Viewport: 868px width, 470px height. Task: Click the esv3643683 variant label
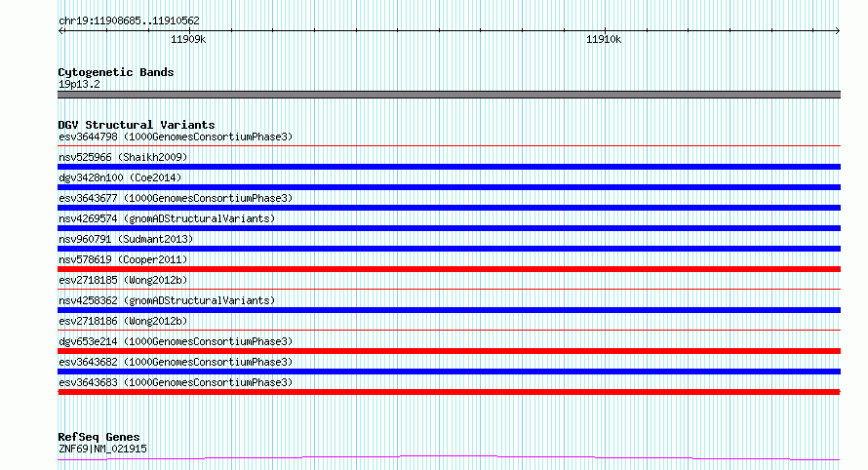click(x=176, y=382)
